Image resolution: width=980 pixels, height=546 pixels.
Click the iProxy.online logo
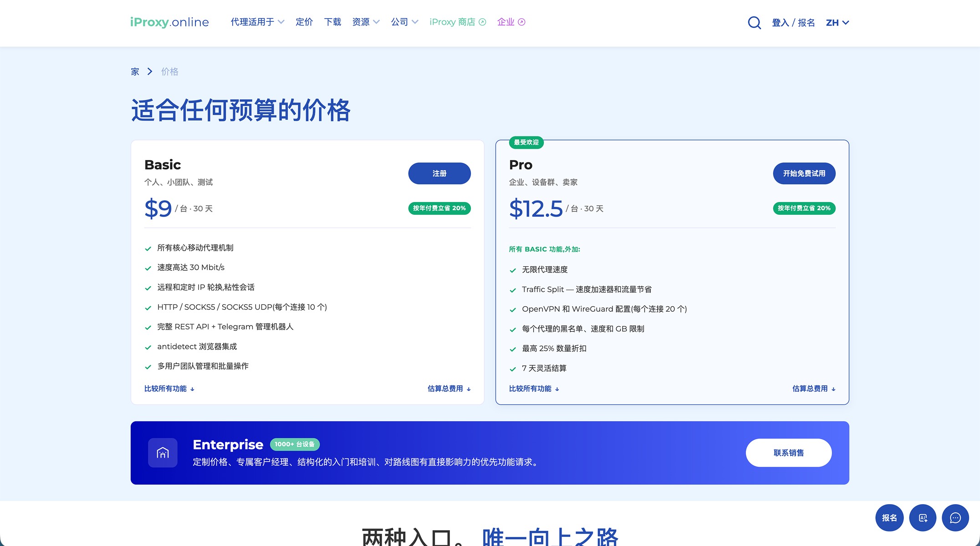(169, 22)
